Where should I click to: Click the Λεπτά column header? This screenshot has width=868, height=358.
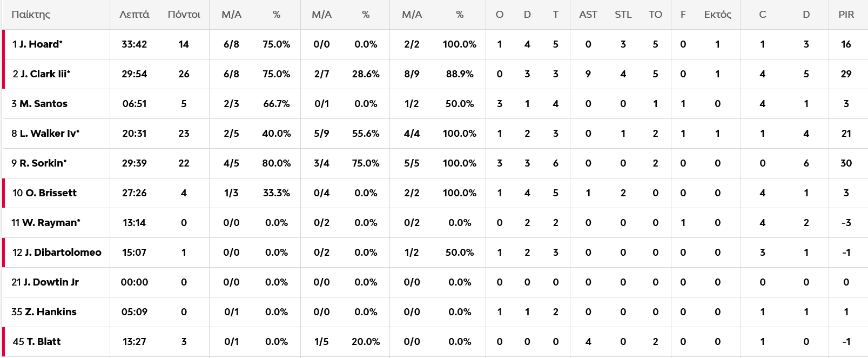[134, 15]
